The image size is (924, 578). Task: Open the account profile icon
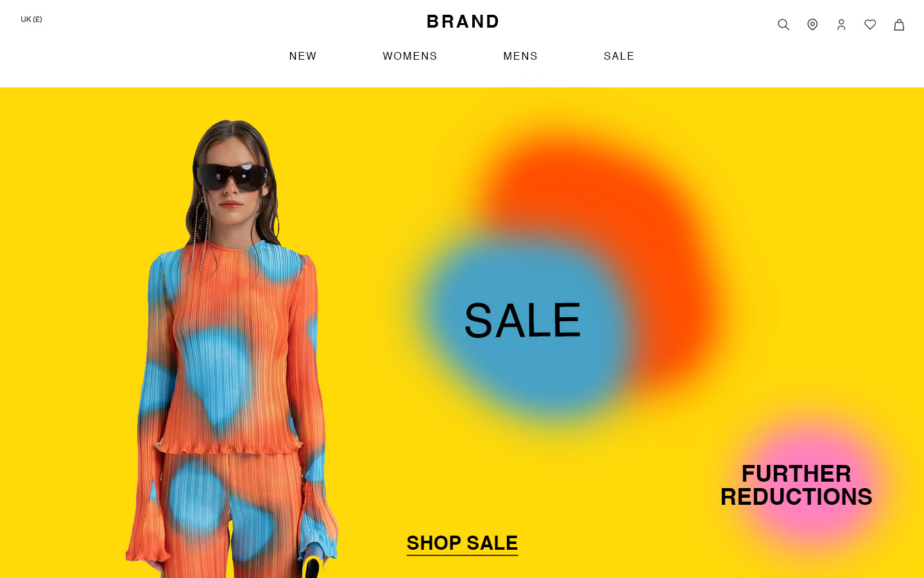point(841,24)
